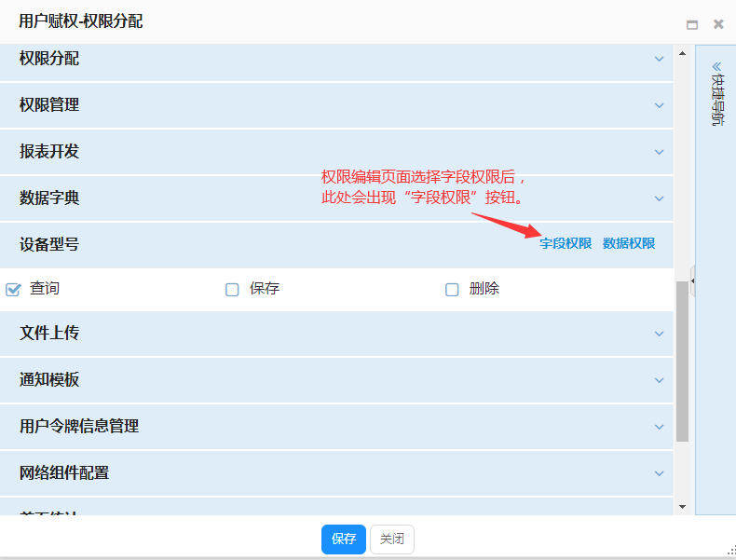Click the side panel splitter handle arrow
This screenshot has width=736, height=560.
pyautogui.click(x=692, y=280)
